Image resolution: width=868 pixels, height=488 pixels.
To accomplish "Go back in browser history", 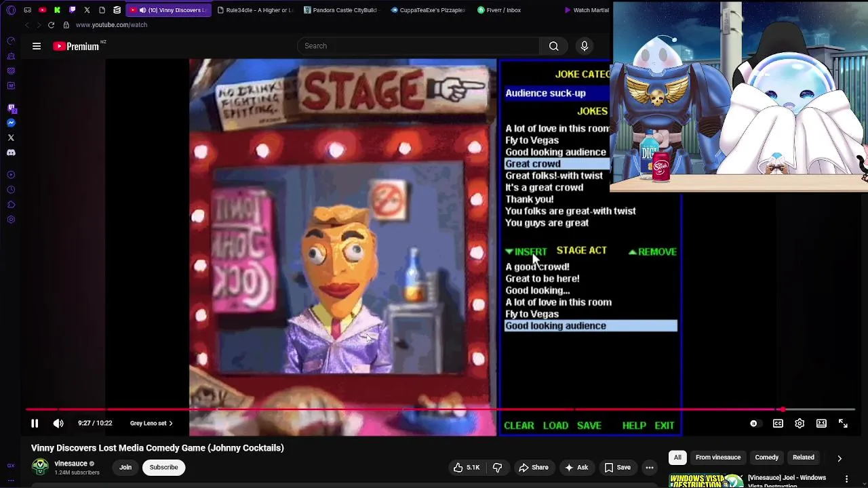I will [26, 25].
